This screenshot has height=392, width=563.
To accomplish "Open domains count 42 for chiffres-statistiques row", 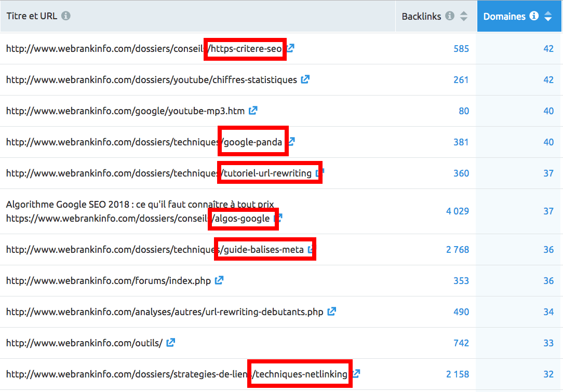I will tap(548, 79).
